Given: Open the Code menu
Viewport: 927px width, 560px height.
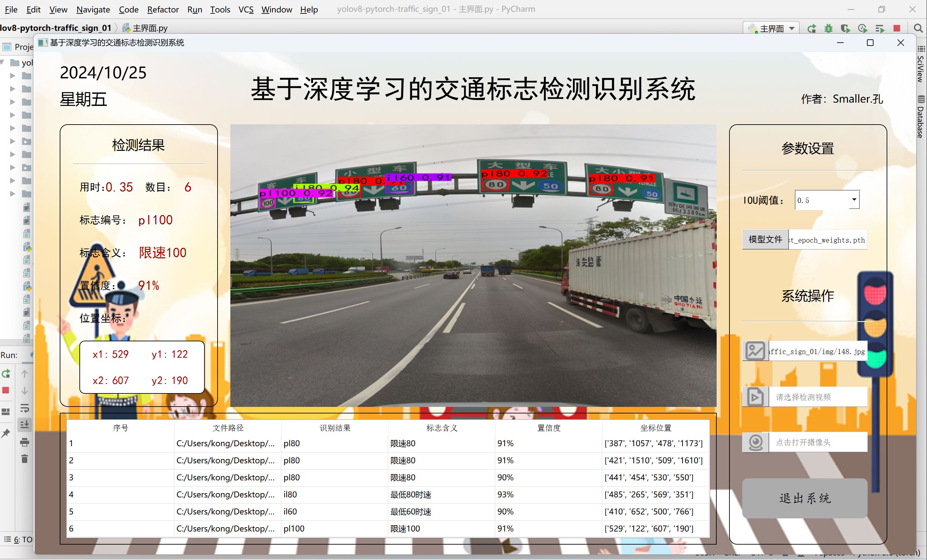Looking at the screenshot, I should click(x=129, y=10).
